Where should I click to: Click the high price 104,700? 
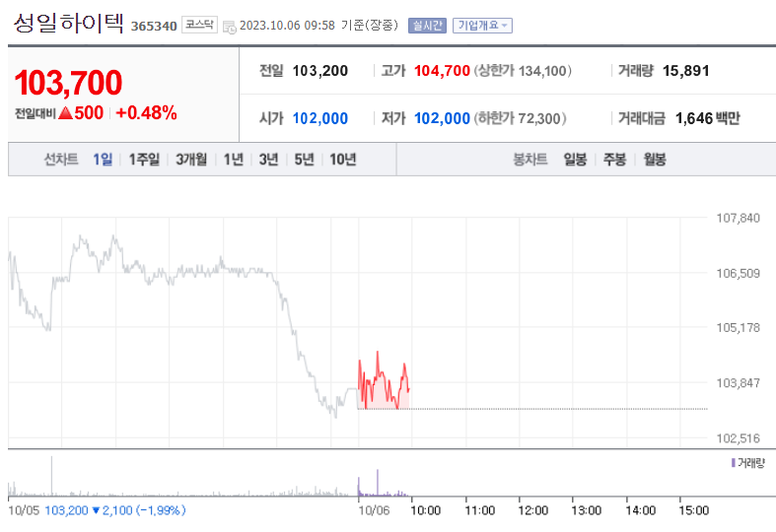click(442, 71)
